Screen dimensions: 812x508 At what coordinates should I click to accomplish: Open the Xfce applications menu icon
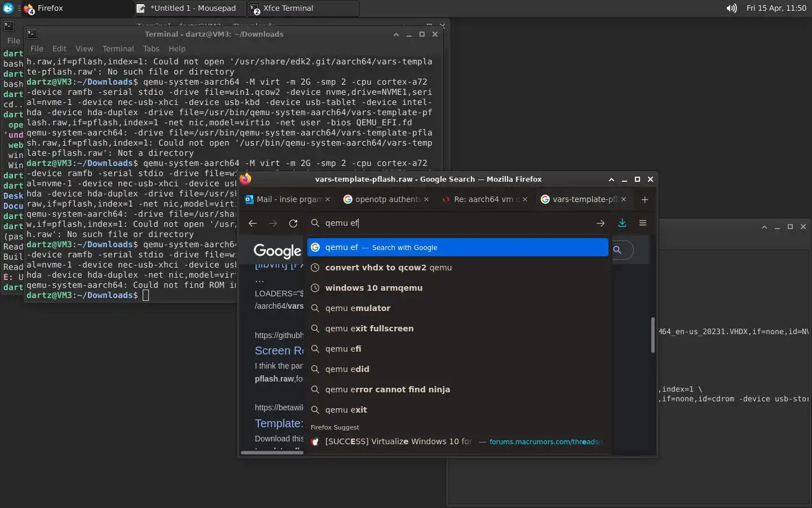8,8
